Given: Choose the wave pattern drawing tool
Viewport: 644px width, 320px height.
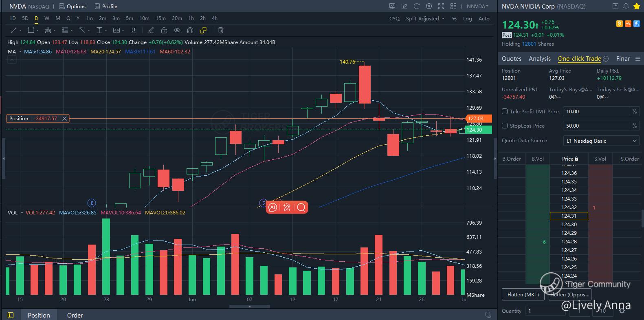Looking at the screenshot, I should [x=48, y=30].
